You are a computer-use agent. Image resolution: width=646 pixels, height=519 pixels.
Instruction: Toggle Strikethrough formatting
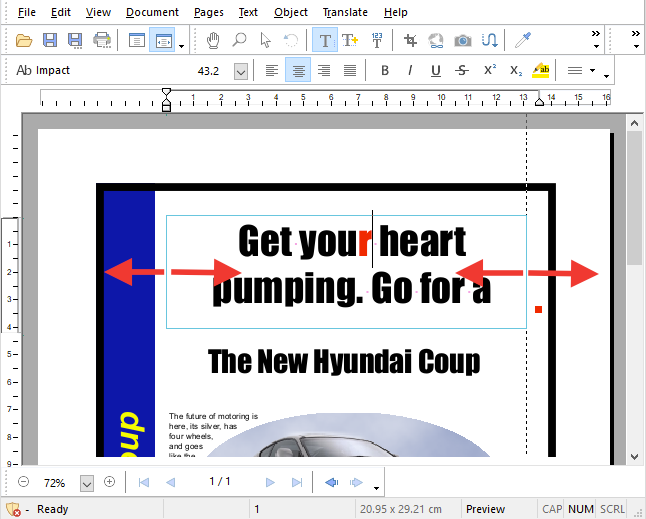(x=462, y=70)
